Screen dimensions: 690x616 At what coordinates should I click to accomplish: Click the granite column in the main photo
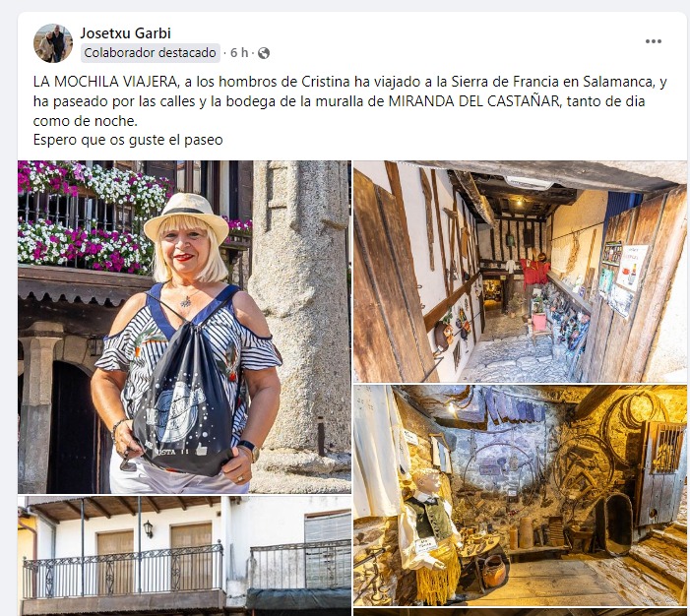302,308
